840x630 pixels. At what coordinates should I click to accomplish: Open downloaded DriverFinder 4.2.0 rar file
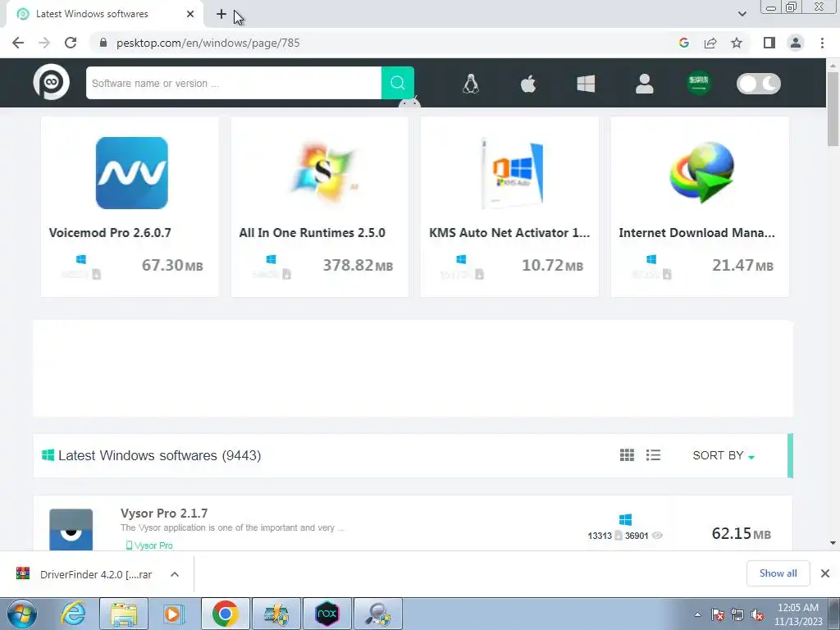(x=85, y=574)
